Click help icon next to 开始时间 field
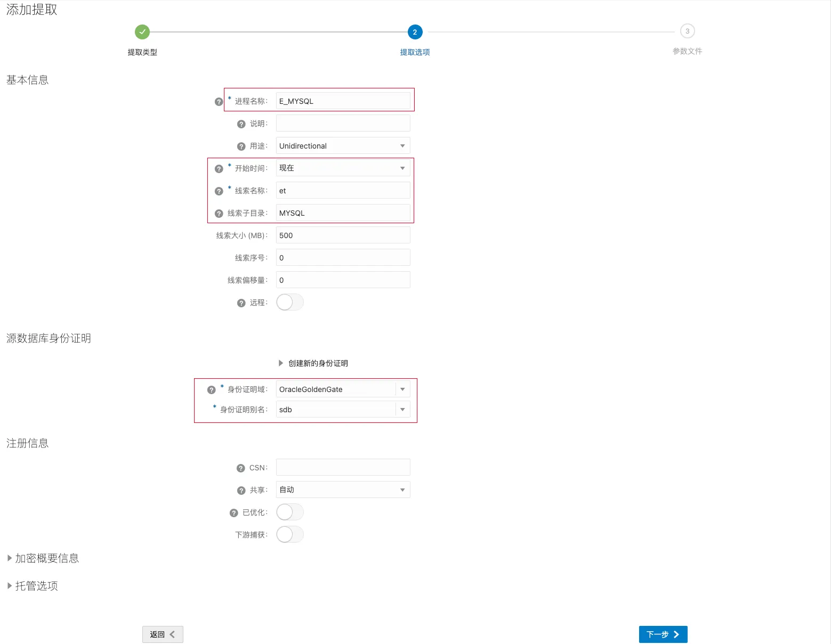The height and width of the screenshot is (644, 831). click(219, 168)
